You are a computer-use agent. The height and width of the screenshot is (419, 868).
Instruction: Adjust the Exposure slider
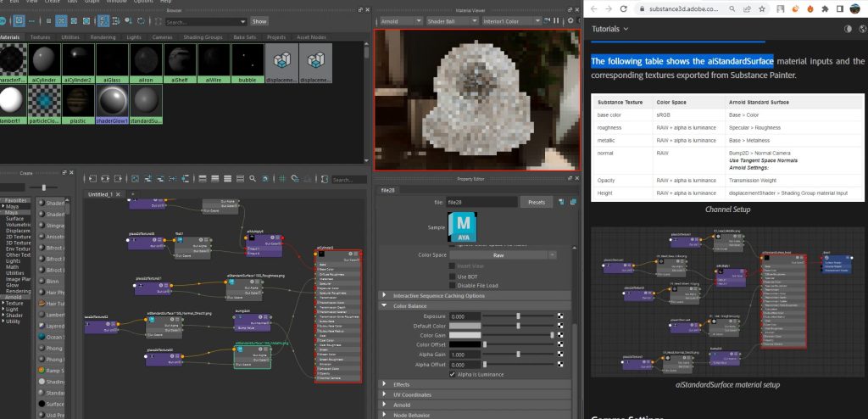[518, 316]
